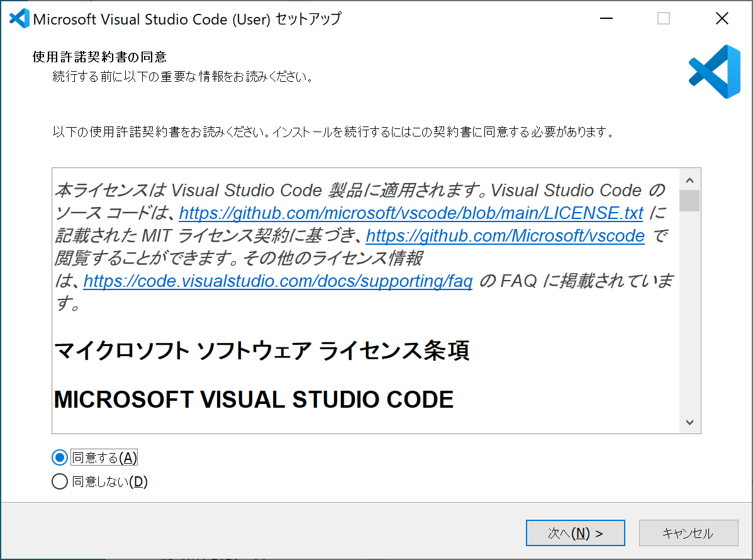
Task: Click the license text scrollbar thumb
Action: 689,201
